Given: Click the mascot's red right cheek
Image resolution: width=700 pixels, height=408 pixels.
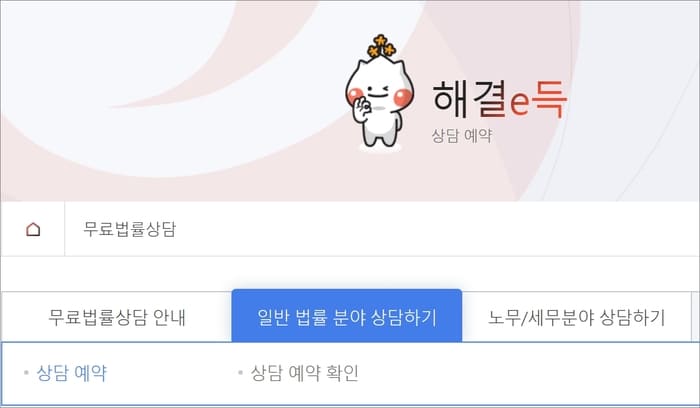Looking at the screenshot, I should (403, 97).
